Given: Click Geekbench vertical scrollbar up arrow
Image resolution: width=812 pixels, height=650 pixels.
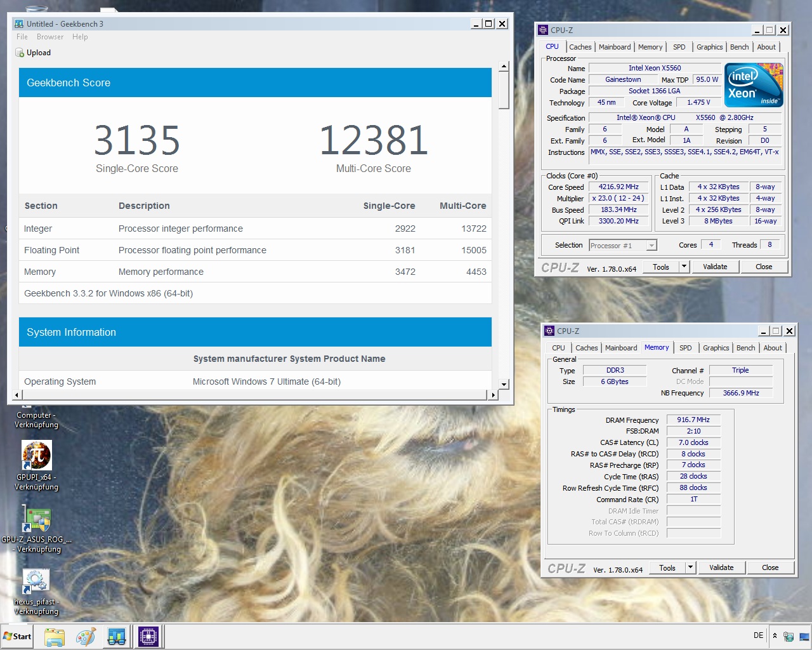Looking at the screenshot, I should point(504,66).
